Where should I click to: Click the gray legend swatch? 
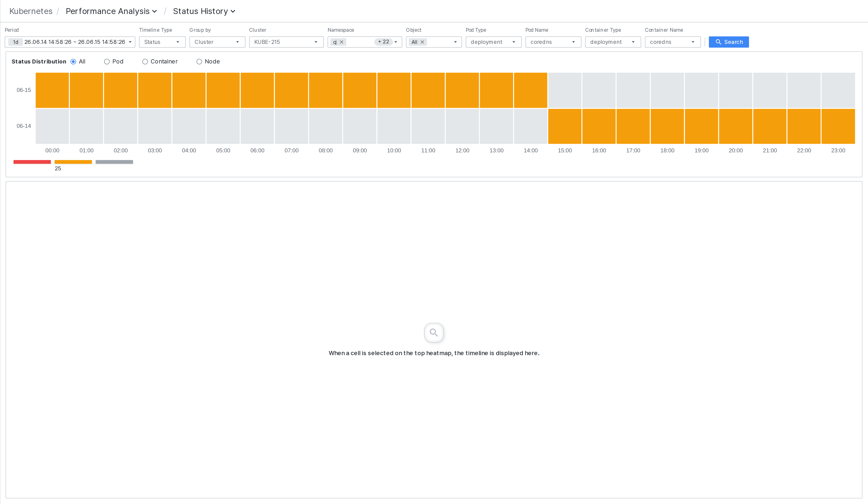pos(114,162)
